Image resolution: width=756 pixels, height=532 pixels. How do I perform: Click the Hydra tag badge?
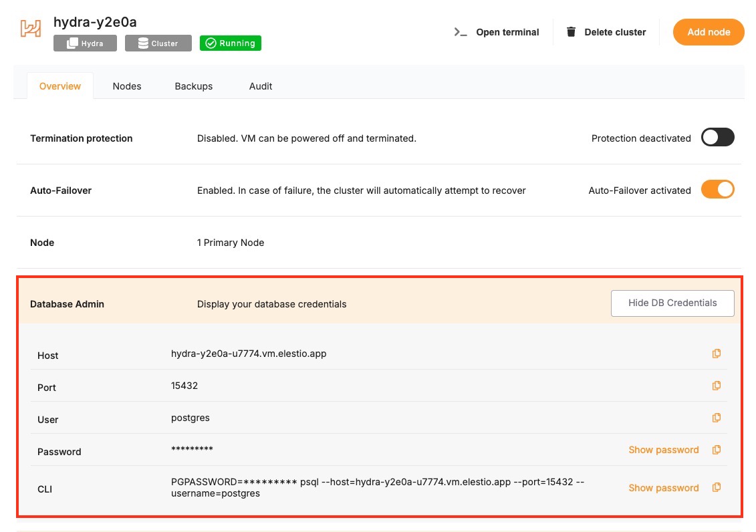point(86,43)
